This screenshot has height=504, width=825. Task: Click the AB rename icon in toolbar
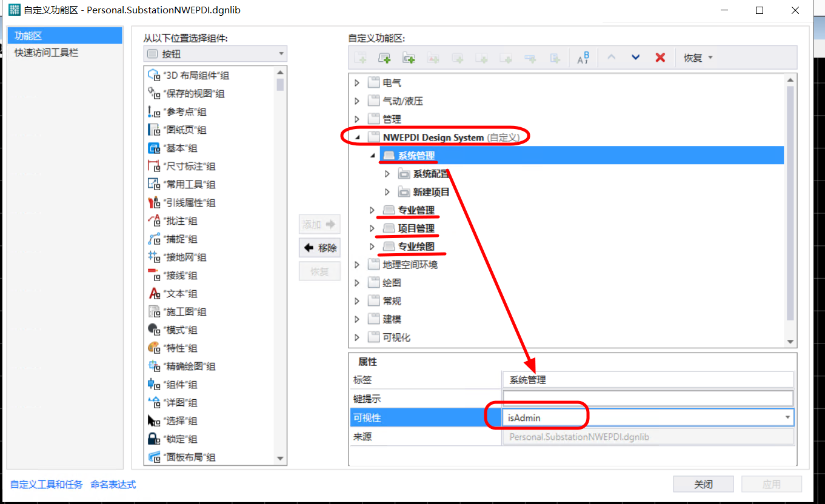[583, 58]
